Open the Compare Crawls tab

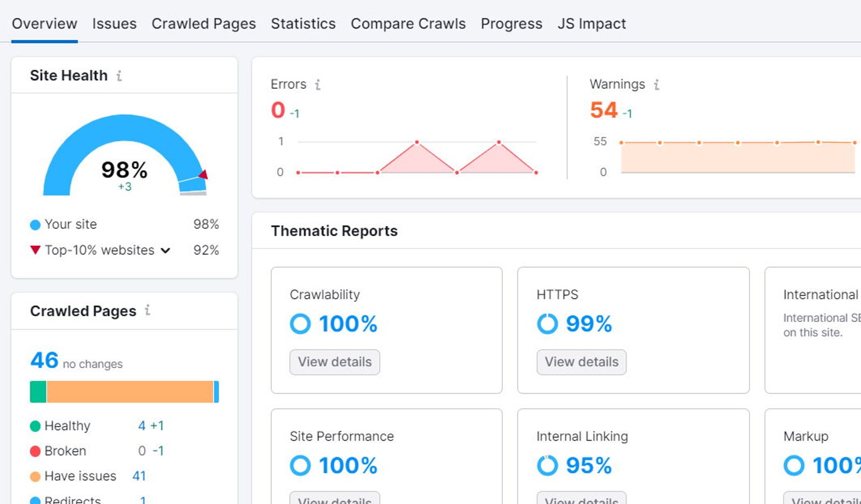[x=408, y=24]
